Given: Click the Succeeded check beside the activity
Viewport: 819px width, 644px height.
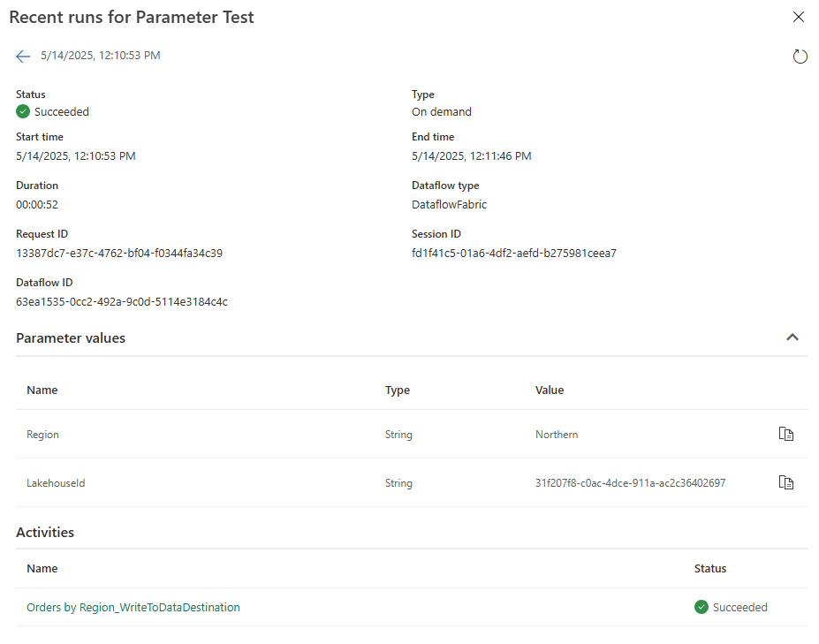Looking at the screenshot, I should (701, 607).
